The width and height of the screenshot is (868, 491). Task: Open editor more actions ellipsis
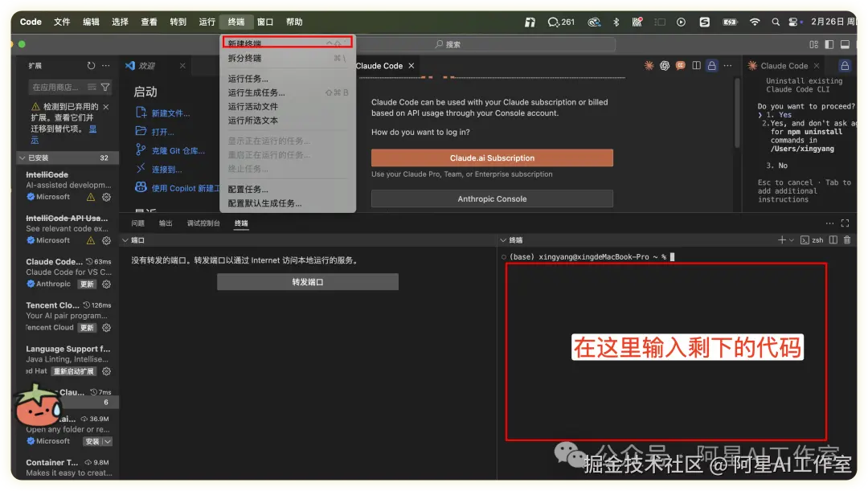728,65
